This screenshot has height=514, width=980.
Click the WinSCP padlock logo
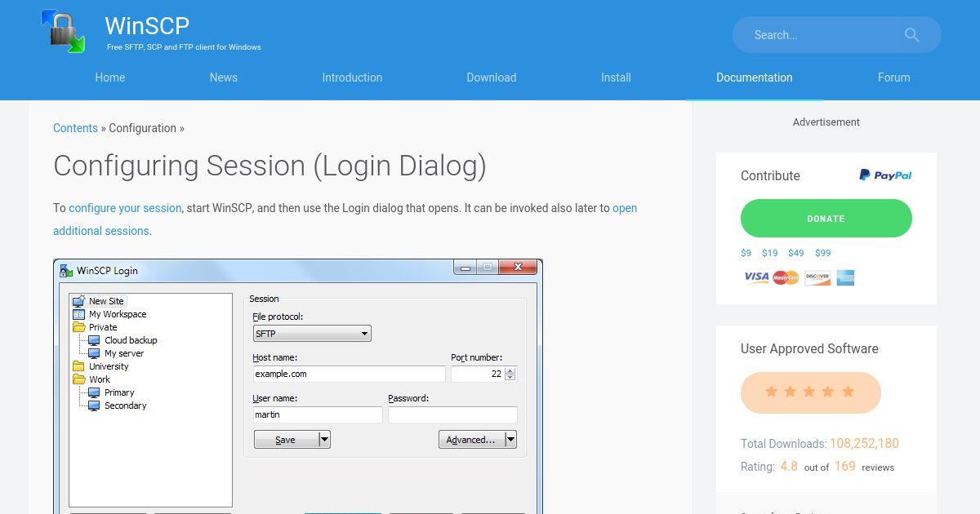(x=63, y=31)
